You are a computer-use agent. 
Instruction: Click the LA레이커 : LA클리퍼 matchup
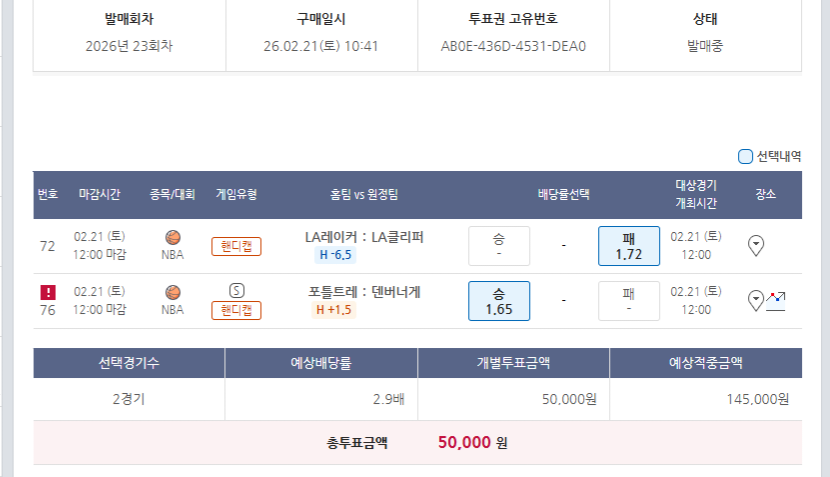(364, 237)
